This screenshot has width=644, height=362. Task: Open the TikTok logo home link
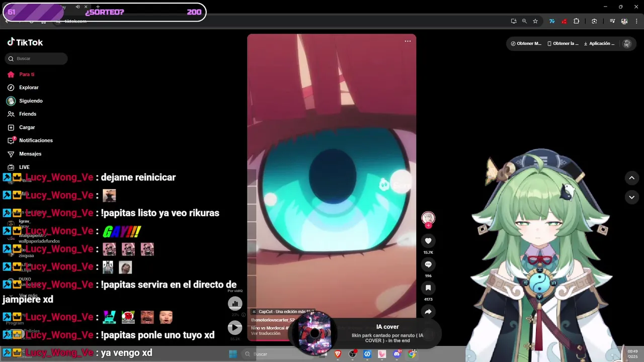point(25,42)
